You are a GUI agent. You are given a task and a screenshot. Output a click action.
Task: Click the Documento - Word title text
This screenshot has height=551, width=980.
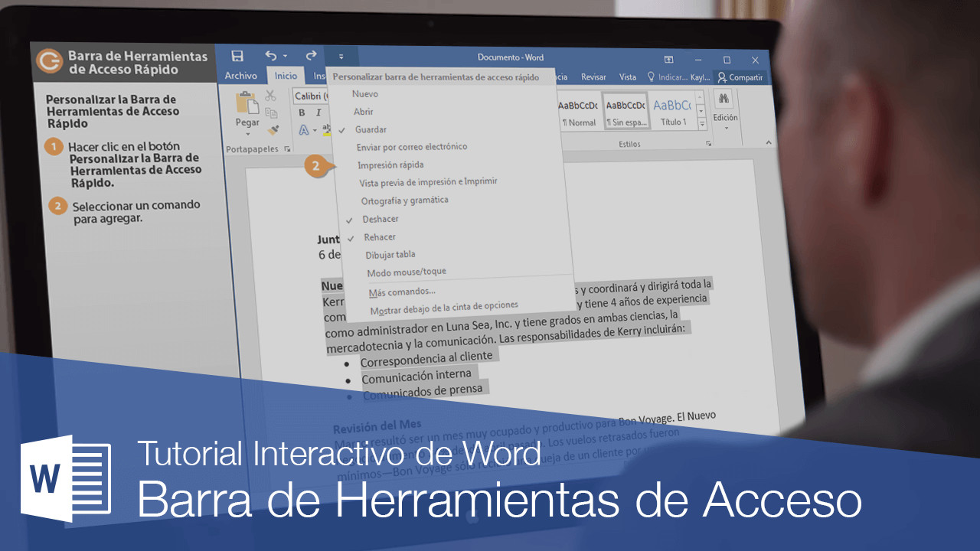pos(511,57)
